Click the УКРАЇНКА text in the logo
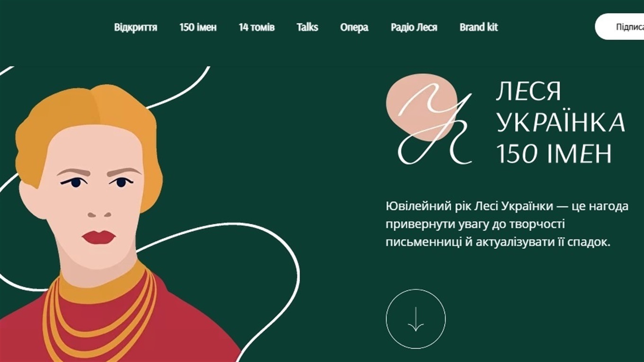644x362 pixels. 561,122
